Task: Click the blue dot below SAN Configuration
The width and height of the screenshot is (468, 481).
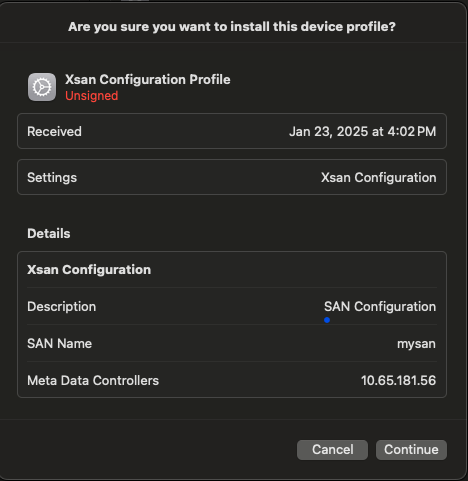Action: [327, 320]
